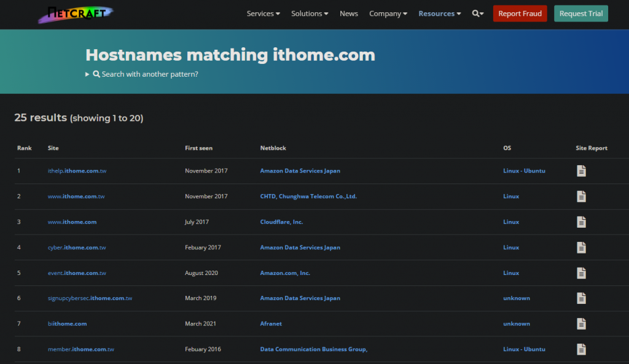Expand the Company menu
This screenshot has height=364, width=629.
(x=388, y=14)
